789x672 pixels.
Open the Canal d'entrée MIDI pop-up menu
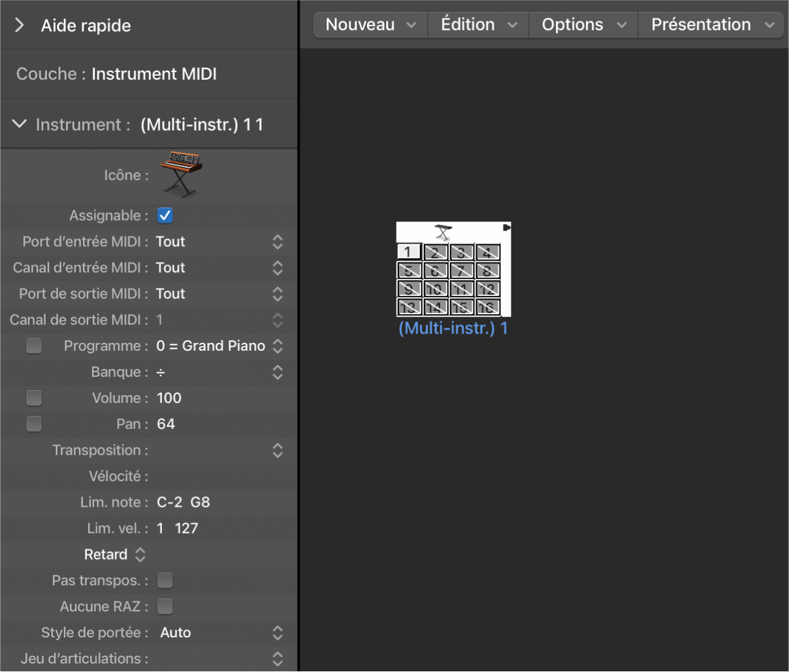coord(221,268)
